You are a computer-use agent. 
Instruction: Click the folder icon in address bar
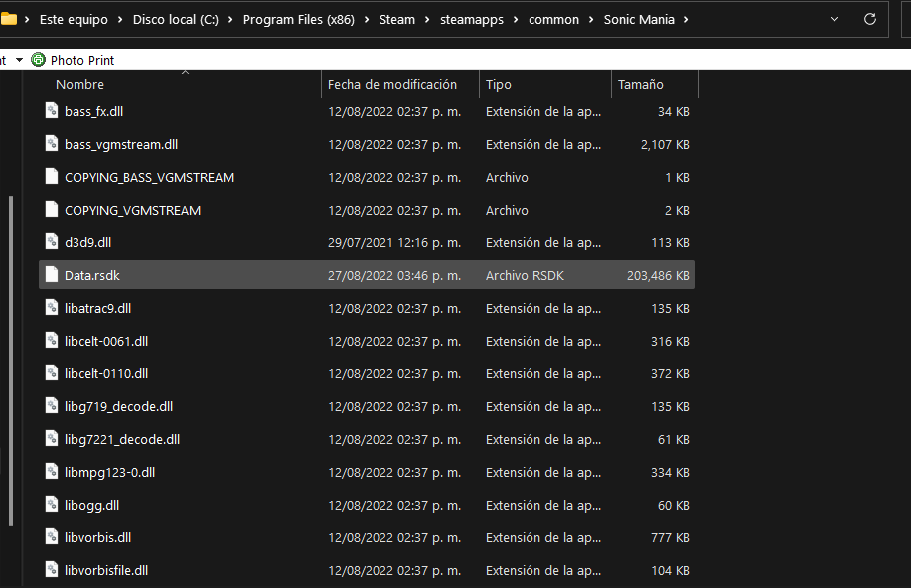click(x=8, y=19)
